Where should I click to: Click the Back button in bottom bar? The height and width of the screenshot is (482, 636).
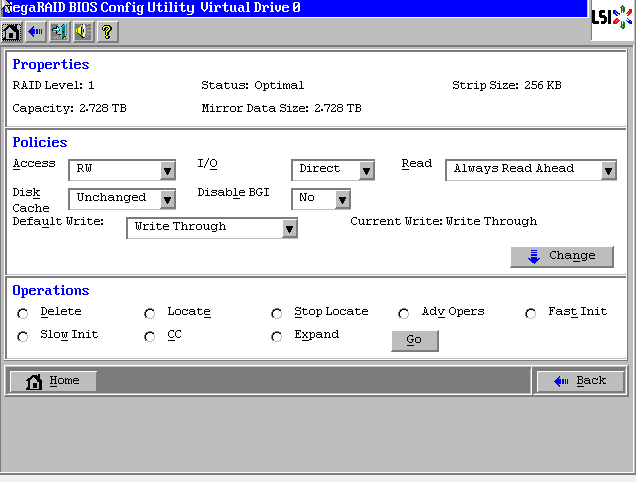(x=580, y=381)
